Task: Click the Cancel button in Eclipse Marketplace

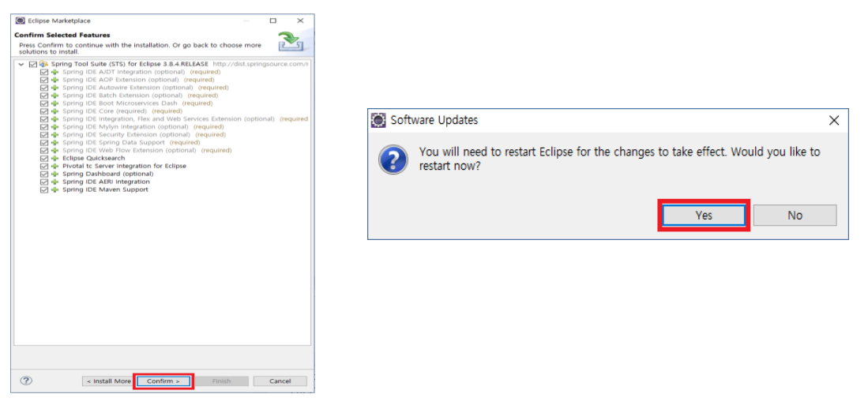Action: (x=280, y=381)
